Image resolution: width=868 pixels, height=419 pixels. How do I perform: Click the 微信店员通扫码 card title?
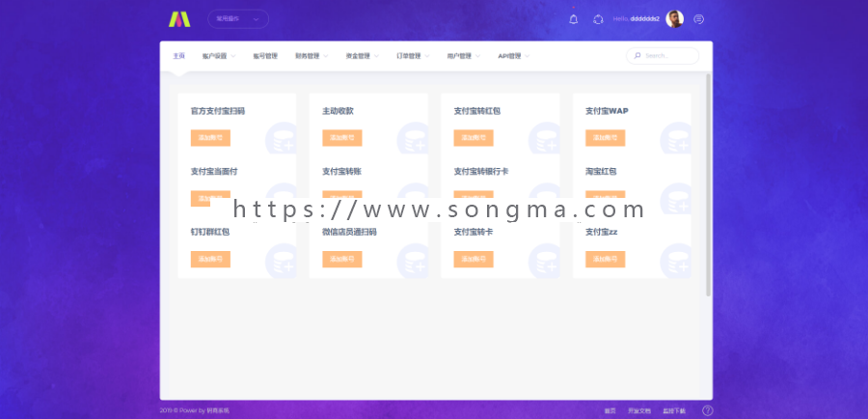(350, 233)
